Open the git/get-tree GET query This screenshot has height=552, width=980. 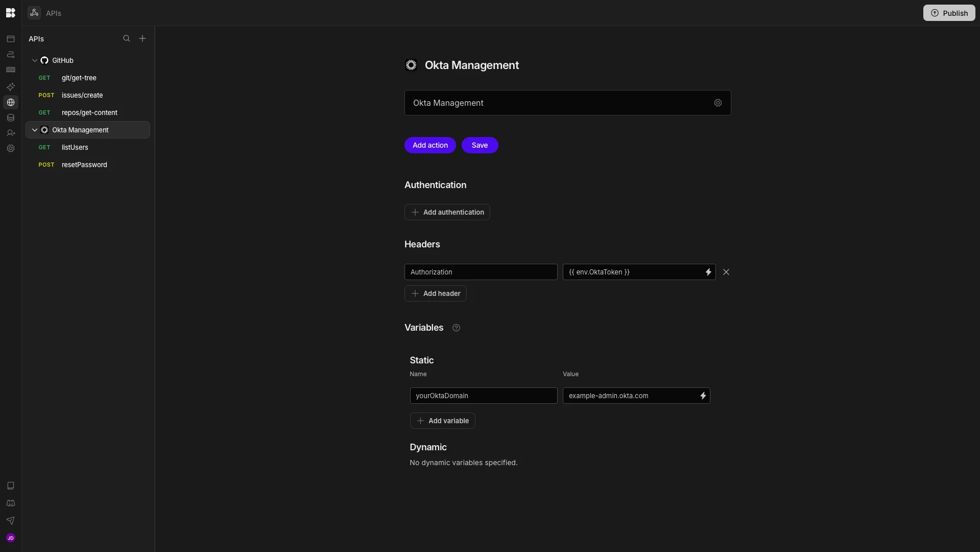pos(88,78)
